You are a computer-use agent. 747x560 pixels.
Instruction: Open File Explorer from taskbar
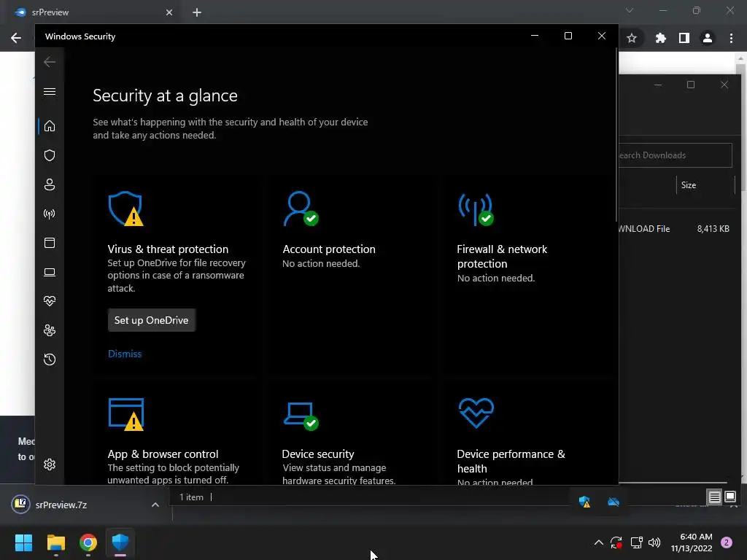tap(55, 542)
